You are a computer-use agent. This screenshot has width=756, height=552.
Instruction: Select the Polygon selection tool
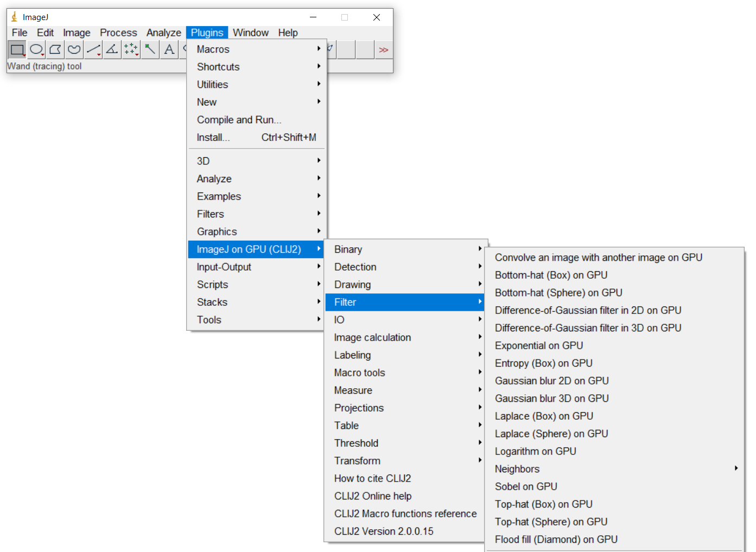55,50
